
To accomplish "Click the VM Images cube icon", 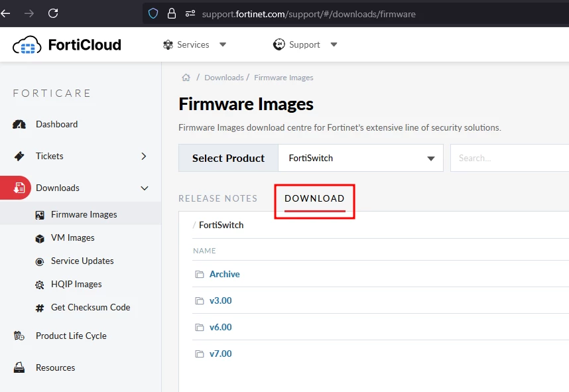I will click(40, 239).
